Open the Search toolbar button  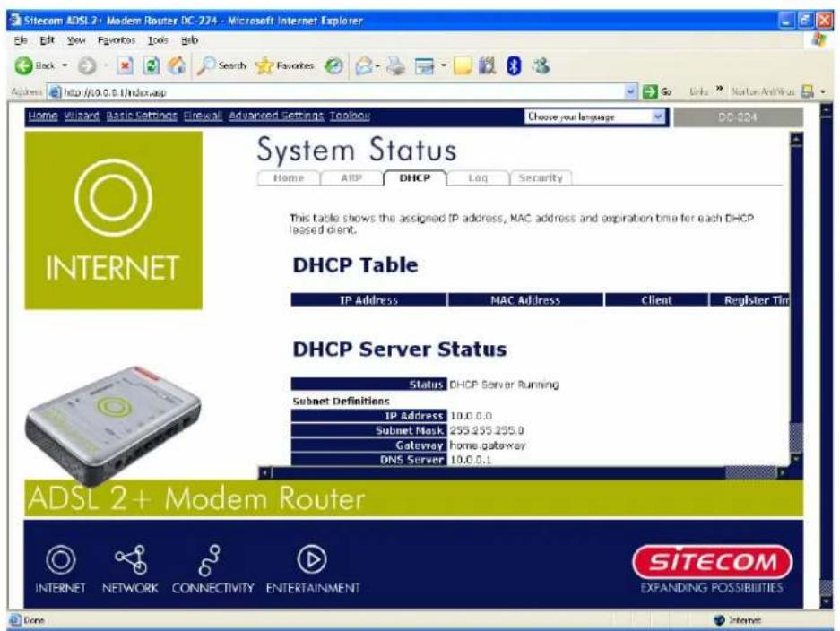point(221,66)
